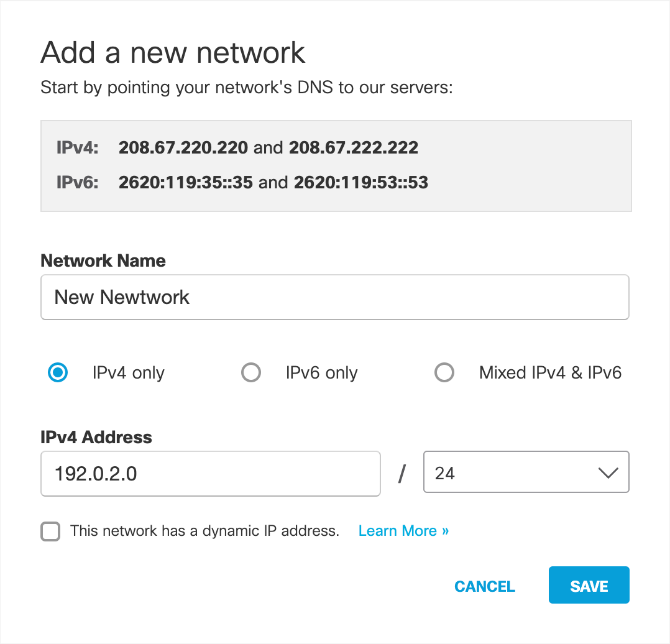The width and height of the screenshot is (670, 644).
Task: Open the Learn More link
Action: coord(403,531)
